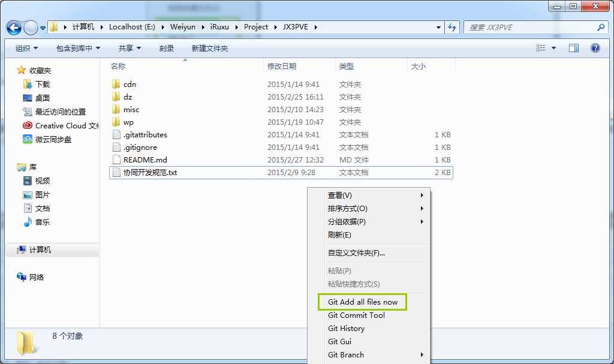Select 库 in the navigation pane
The height and width of the screenshot is (364, 614).
pyautogui.click(x=33, y=167)
